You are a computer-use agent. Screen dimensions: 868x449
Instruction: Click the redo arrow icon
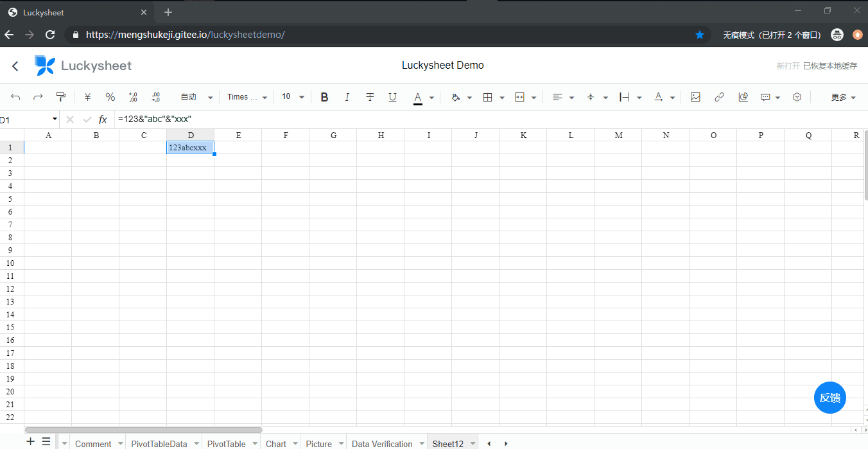pos(38,97)
